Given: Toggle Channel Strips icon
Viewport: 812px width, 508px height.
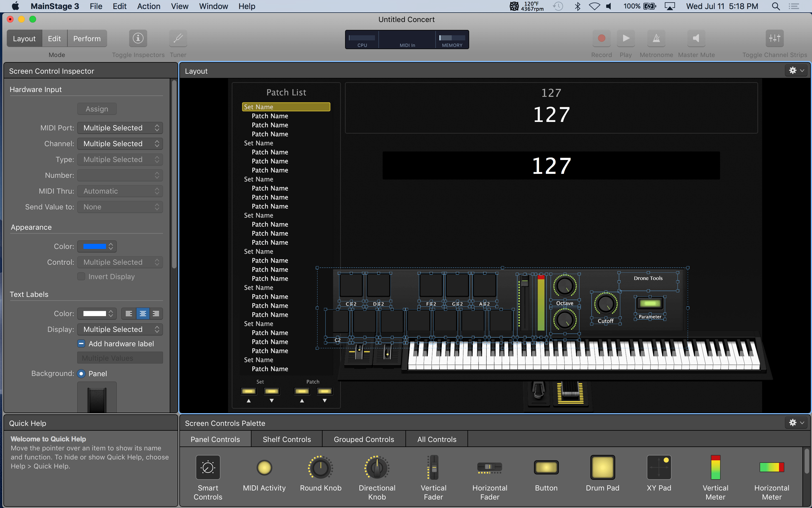Looking at the screenshot, I should click(775, 38).
